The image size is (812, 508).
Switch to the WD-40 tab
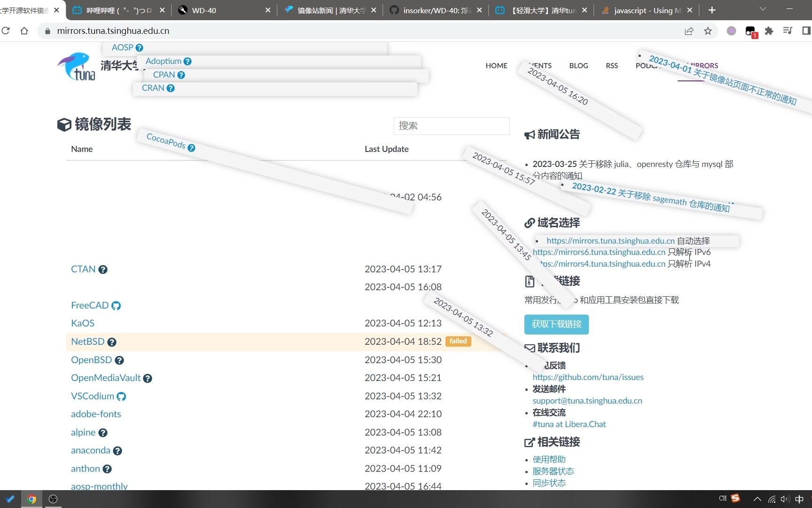pyautogui.click(x=224, y=10)
